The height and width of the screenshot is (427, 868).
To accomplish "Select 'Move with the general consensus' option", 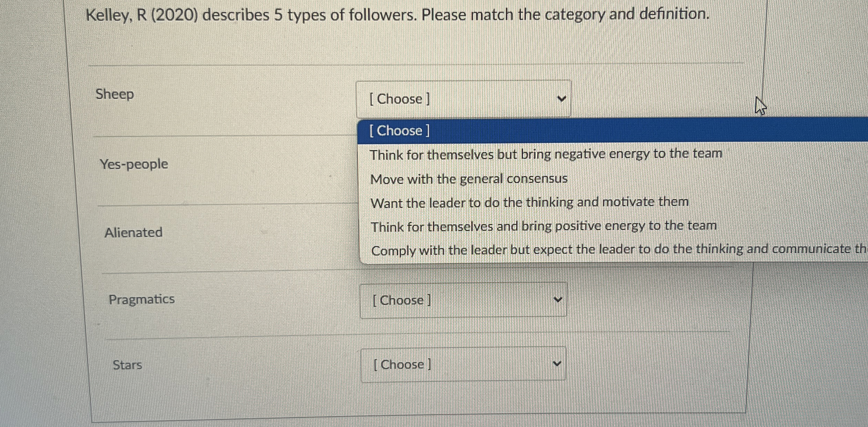I will [x=468, y=179].
